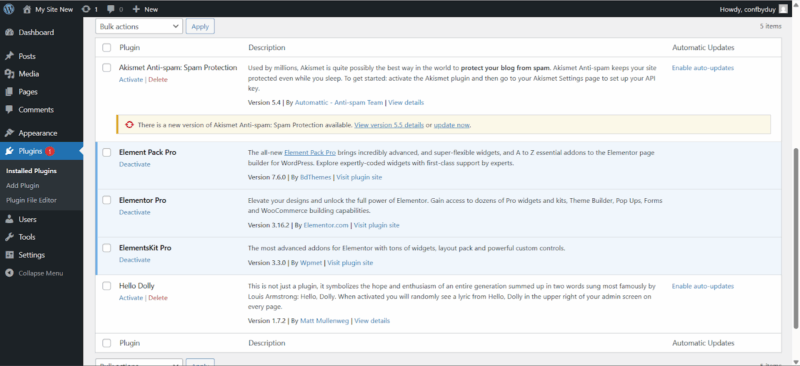The height and width of the screenshot is (366, 800).
Task: Click the Plugins plug icon
Action: coord(9,151)
